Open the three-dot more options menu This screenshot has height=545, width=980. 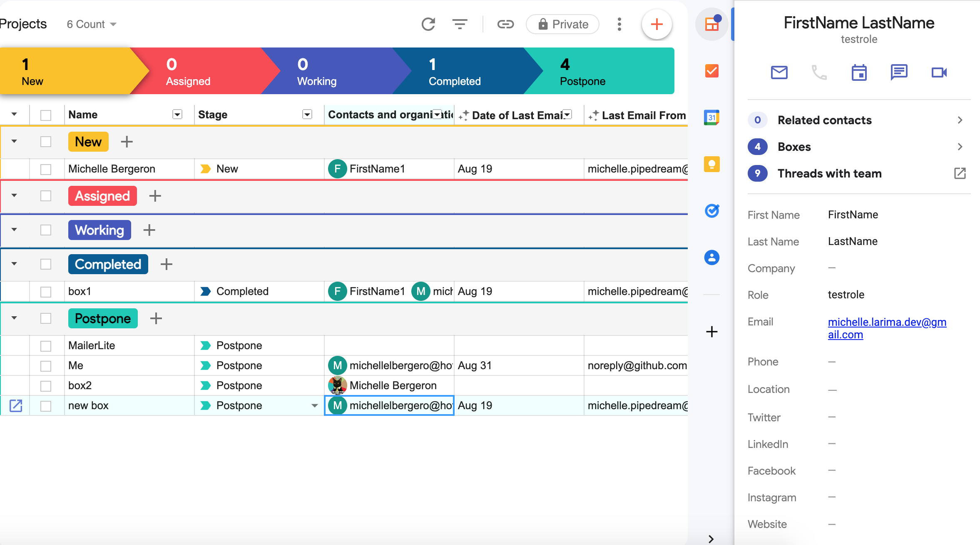619,24
